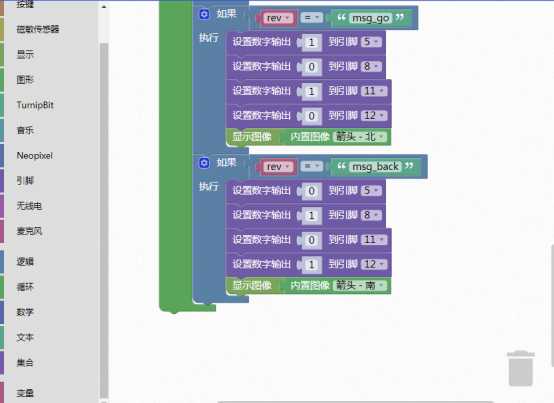Open the gear settings on the msg_go 如果 block
Viewport: 554px width, 403px height.
pos(204,14)
